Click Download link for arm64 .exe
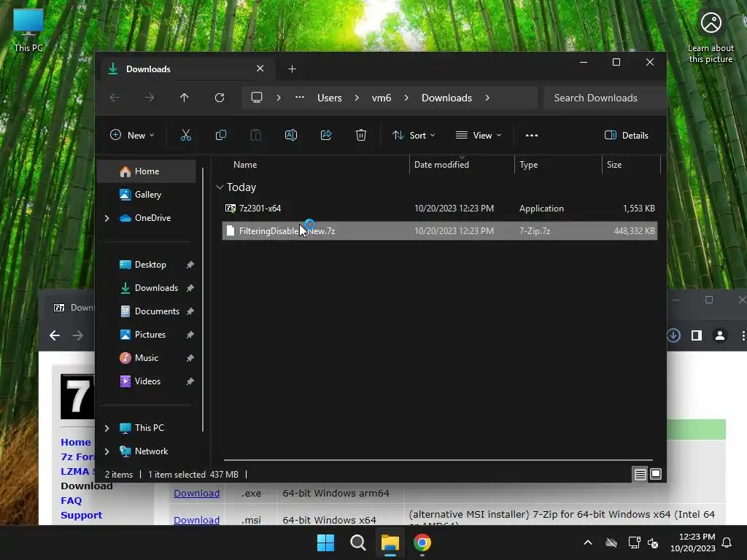Screen dimensions: 747x560 [x=196, y=494]
